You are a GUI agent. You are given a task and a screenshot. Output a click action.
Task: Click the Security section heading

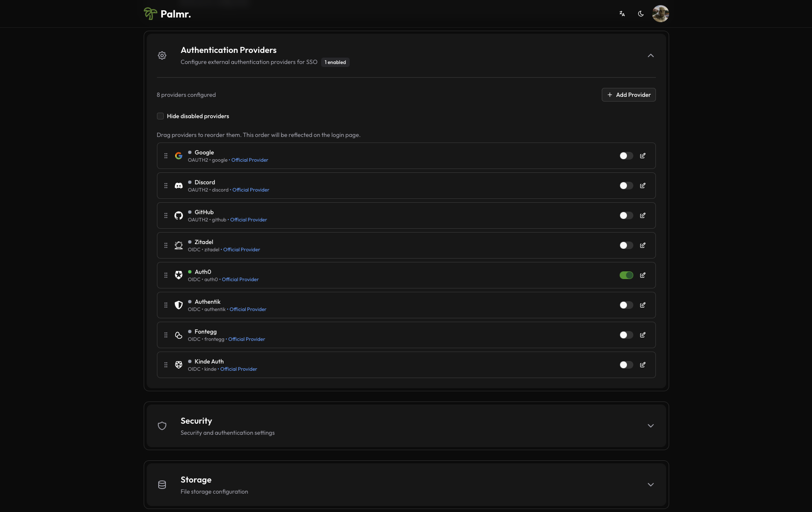(196, 421)
